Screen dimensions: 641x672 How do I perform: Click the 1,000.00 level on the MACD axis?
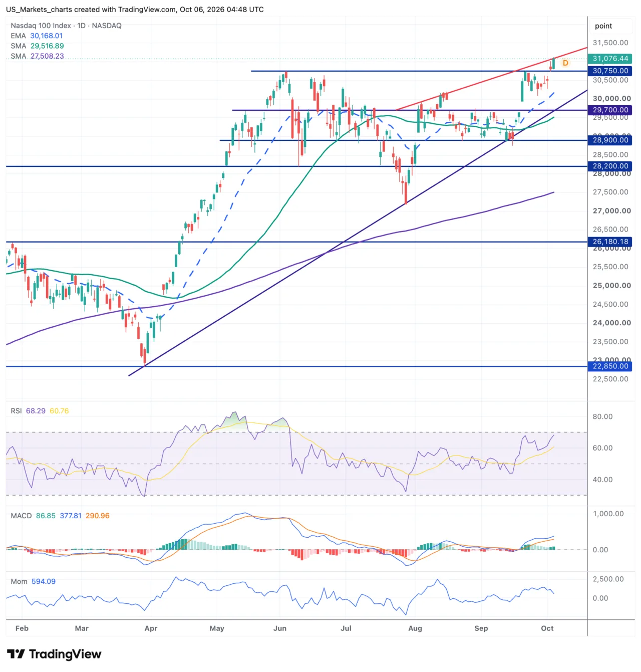coord(608,514)
